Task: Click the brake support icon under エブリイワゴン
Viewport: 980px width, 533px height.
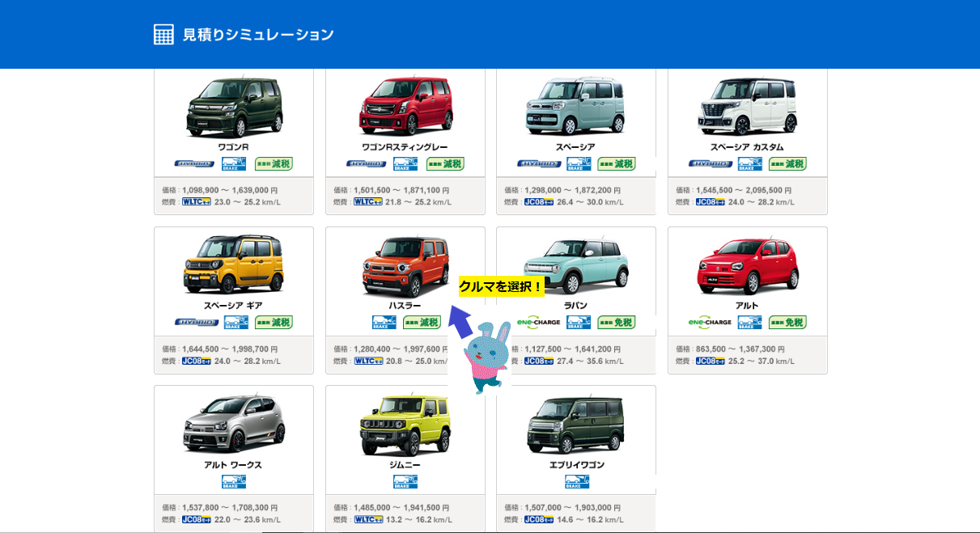Action: (577, 481)
